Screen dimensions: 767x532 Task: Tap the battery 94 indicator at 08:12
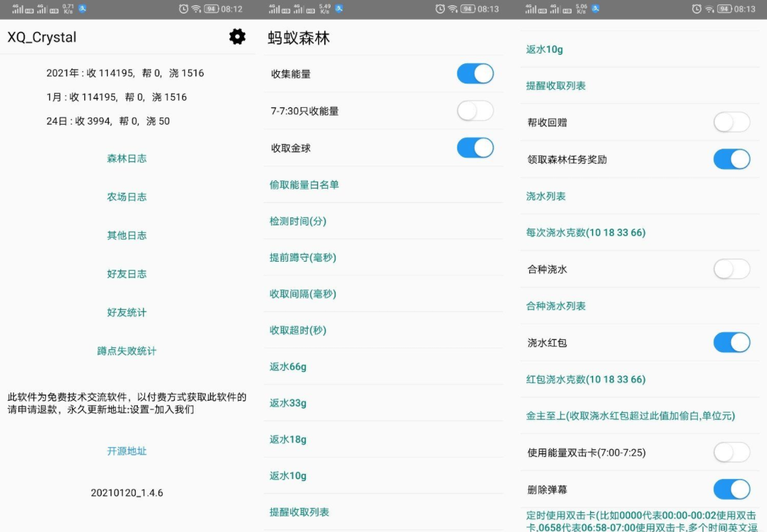click(211, 8)
